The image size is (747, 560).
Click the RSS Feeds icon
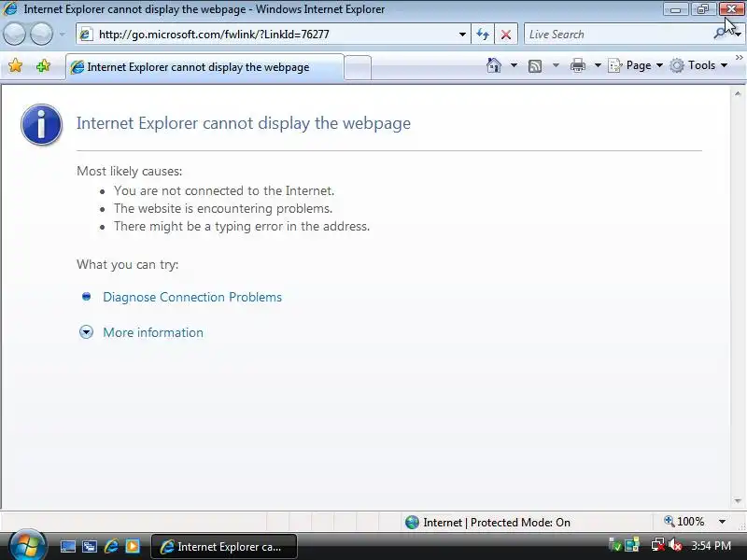coord(535,65)
